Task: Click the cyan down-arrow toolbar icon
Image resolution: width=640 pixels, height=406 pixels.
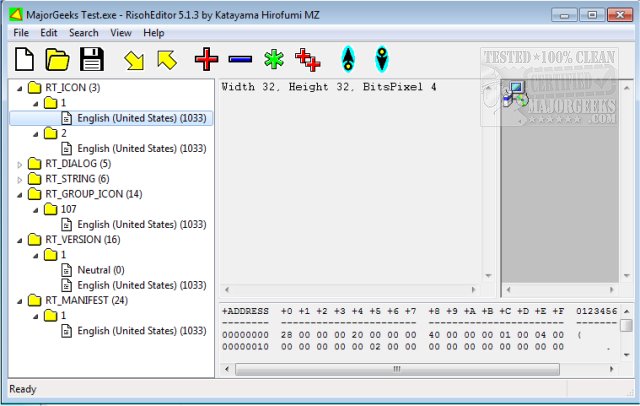Action: (382, 59)
